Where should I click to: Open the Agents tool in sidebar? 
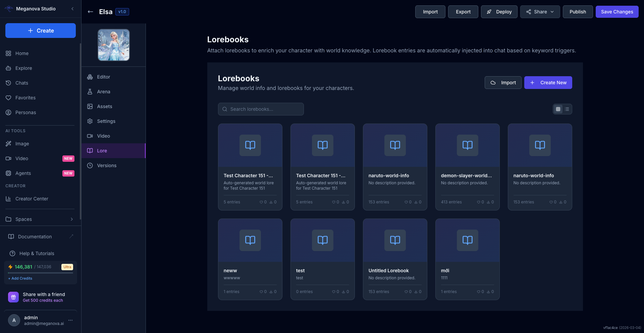(x=23, y=173)
